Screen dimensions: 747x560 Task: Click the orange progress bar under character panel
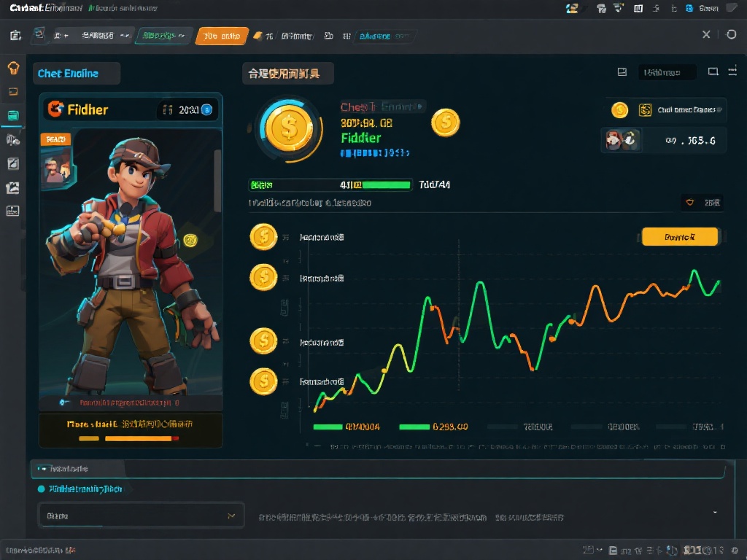tap(139, 438)
